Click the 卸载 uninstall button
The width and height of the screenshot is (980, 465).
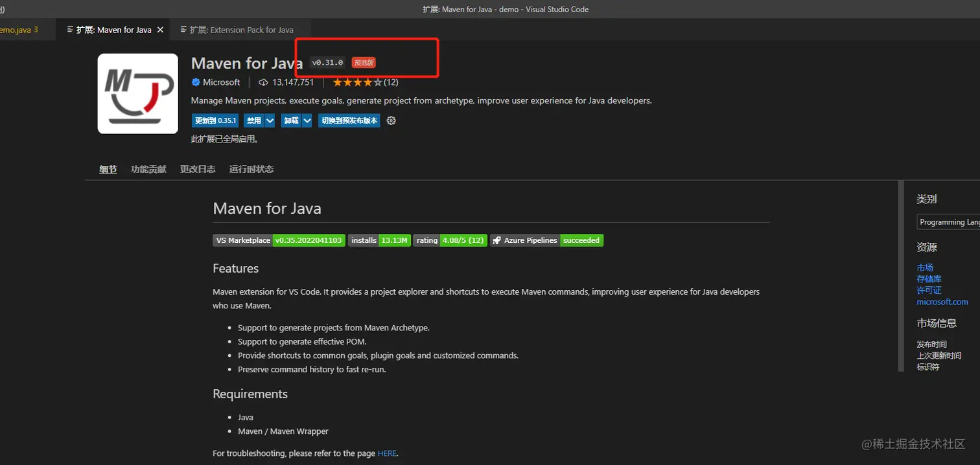(291, 120)
